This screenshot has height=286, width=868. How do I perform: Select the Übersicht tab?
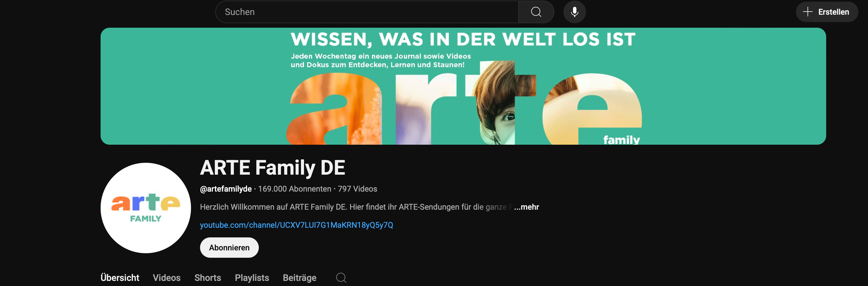(x=120, y=278)
